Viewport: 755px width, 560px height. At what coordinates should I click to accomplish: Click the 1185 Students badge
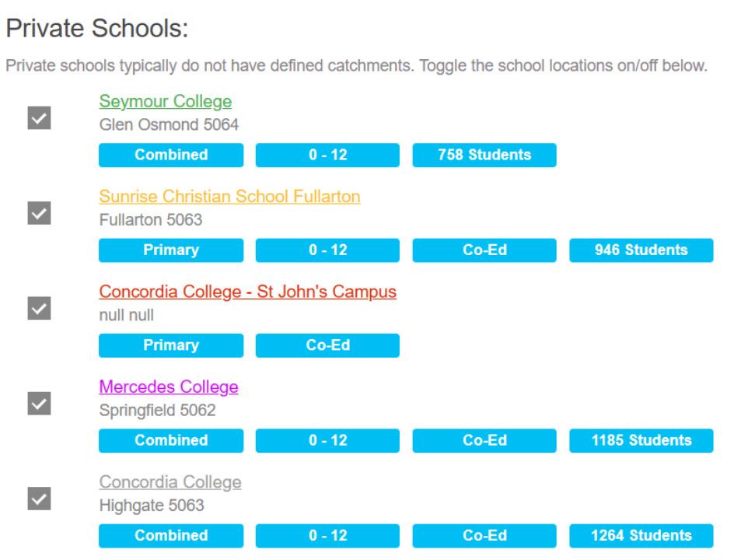[641, 441]
